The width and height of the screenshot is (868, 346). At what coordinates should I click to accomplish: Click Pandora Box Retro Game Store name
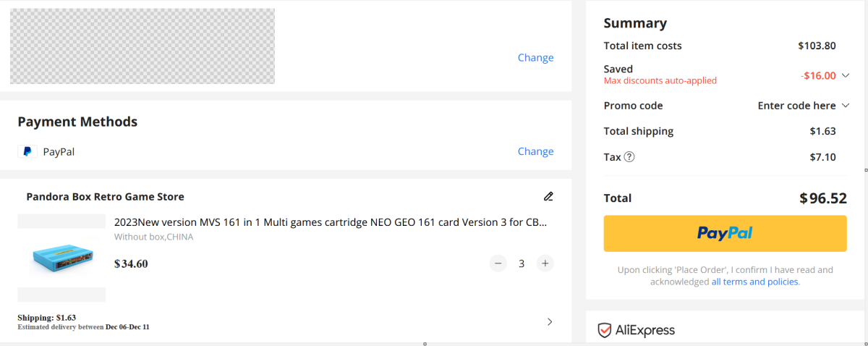[105, 196]
